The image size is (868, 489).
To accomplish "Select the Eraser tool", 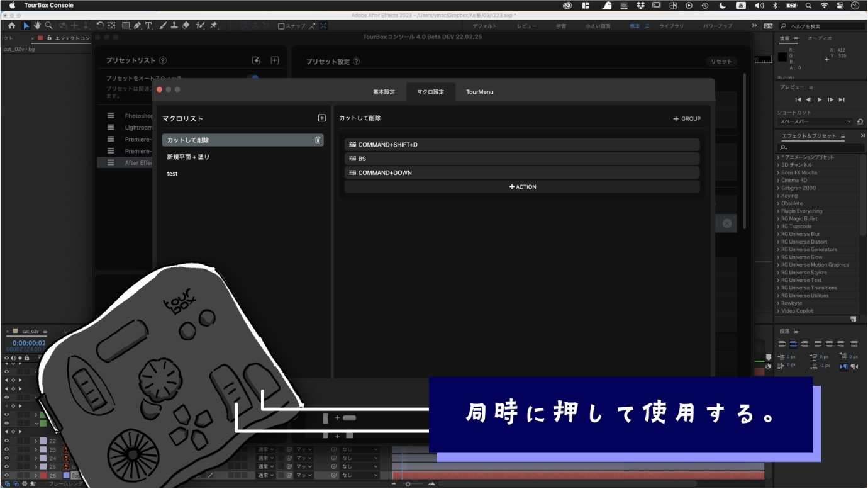I will [185, 26].
